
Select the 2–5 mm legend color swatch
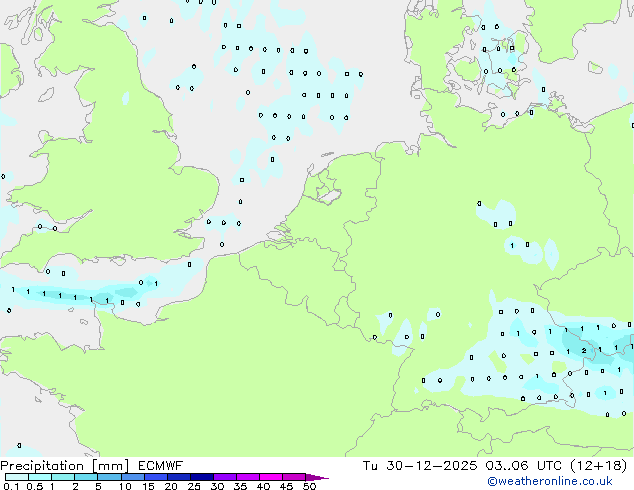tap(86, 477)
